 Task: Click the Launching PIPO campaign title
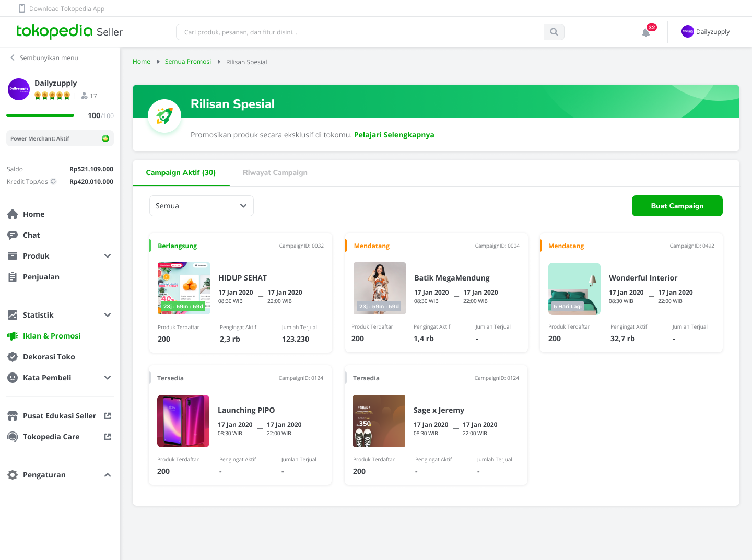point(246,410)
